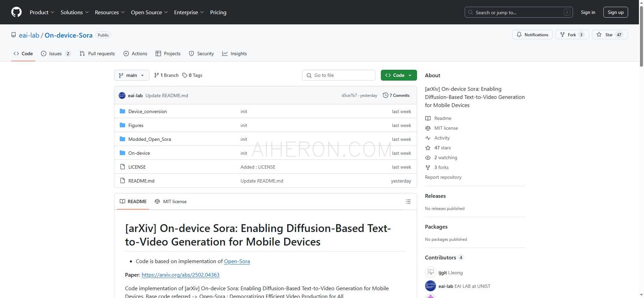Viewport: 644px width, 298px height.
Task: Focus the Go to file input
Action: (339, 75)
